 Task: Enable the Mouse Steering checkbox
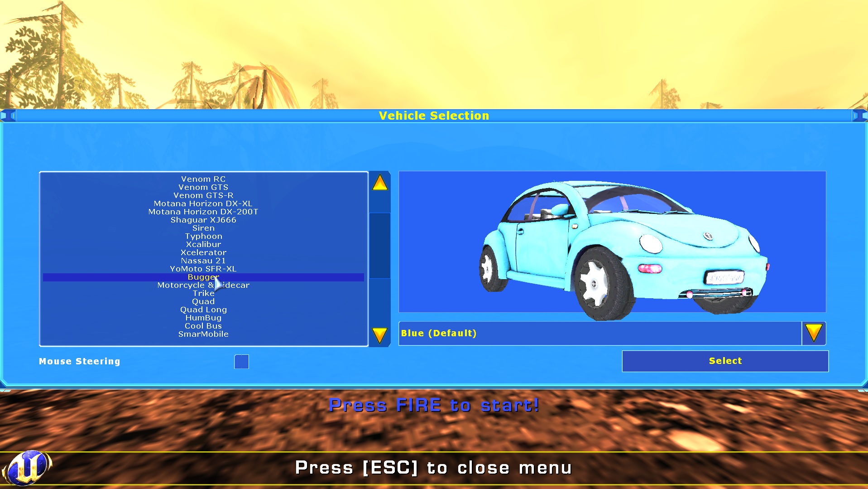(241, 362)
